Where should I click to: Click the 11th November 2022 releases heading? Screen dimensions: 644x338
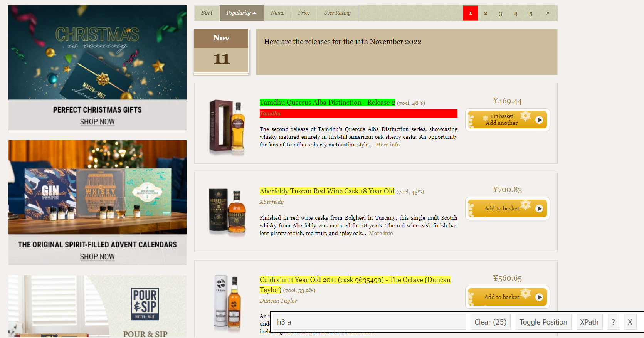343,42
